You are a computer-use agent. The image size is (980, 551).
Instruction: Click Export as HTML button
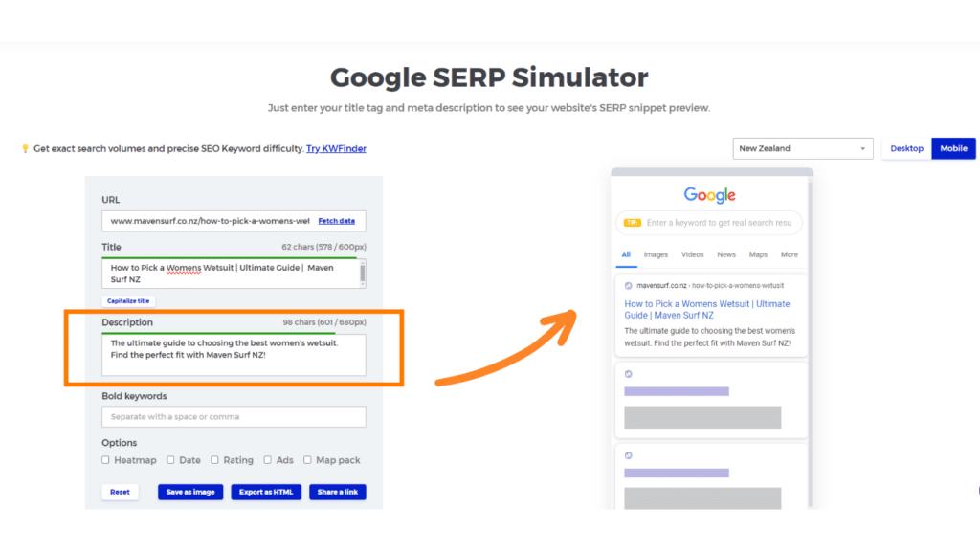(266, 493)
